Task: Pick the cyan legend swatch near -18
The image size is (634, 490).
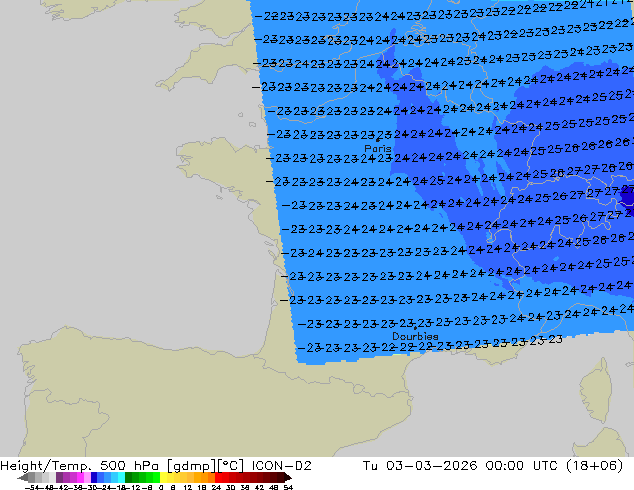Action: (x=121, y=477)
